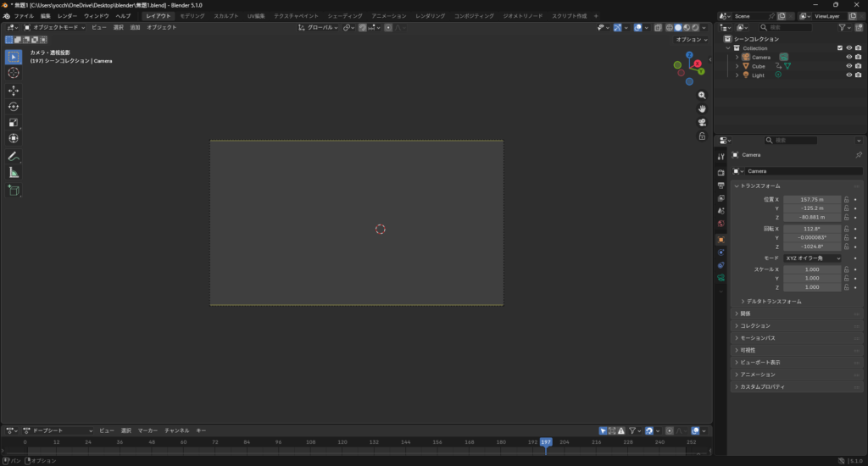
Task: Hide the Cube object using its eye icon
Action: click(849, 66)
